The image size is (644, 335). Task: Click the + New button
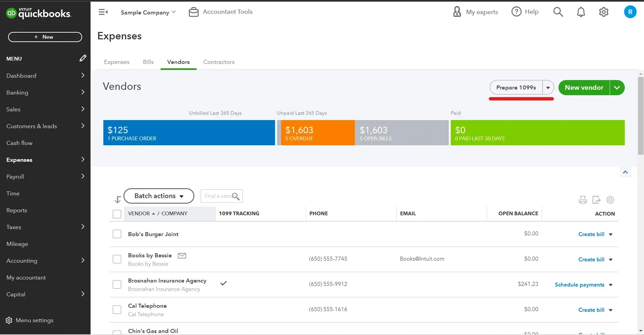coord(45,37)
